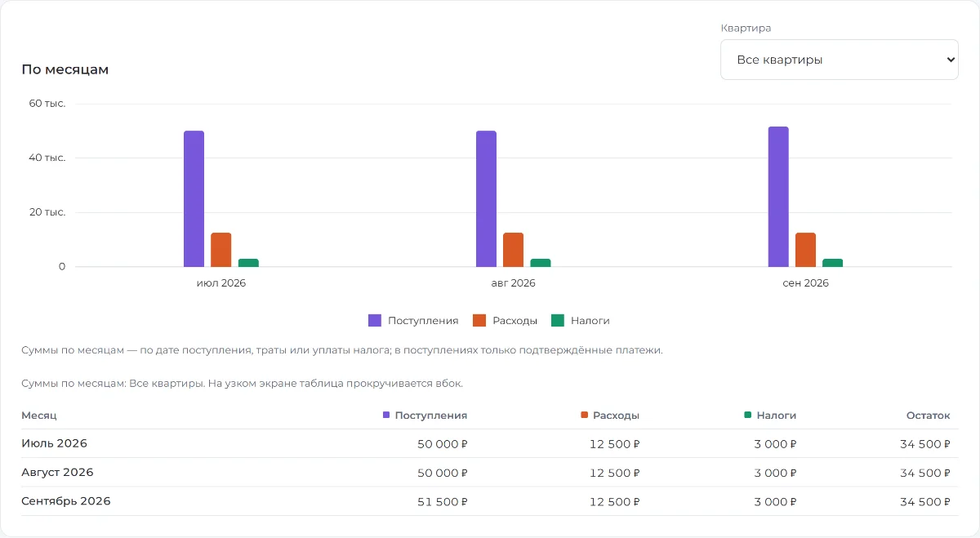980x538 pixels.
Task: Click the 60 тыс. axis value
Action: (x=47, y=104)
